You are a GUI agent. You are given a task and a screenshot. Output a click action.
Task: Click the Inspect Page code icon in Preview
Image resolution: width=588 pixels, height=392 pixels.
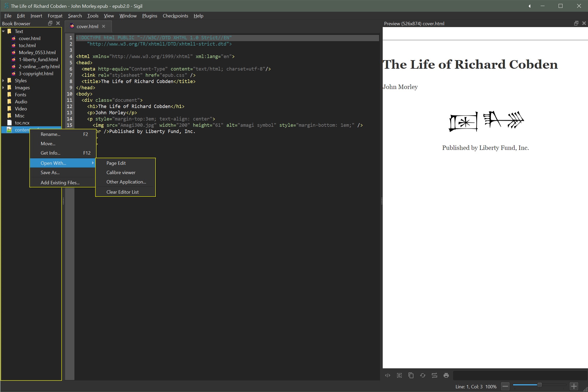pos(388,375)
